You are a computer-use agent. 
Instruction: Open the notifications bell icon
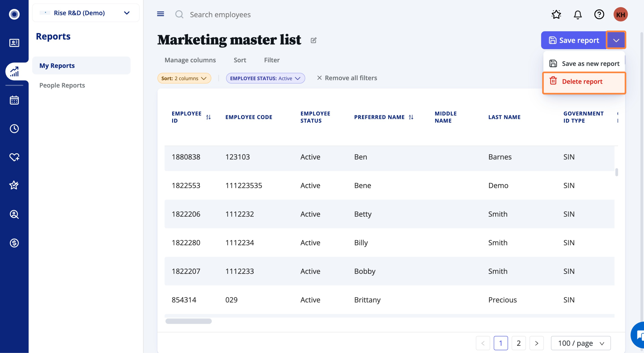(578, 14)
